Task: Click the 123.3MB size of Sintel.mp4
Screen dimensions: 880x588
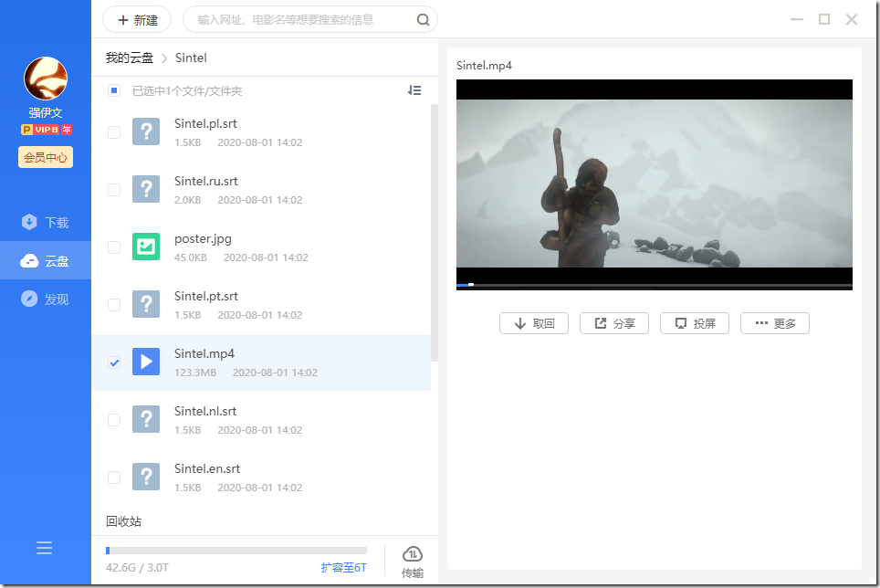Action: [195, 373]
